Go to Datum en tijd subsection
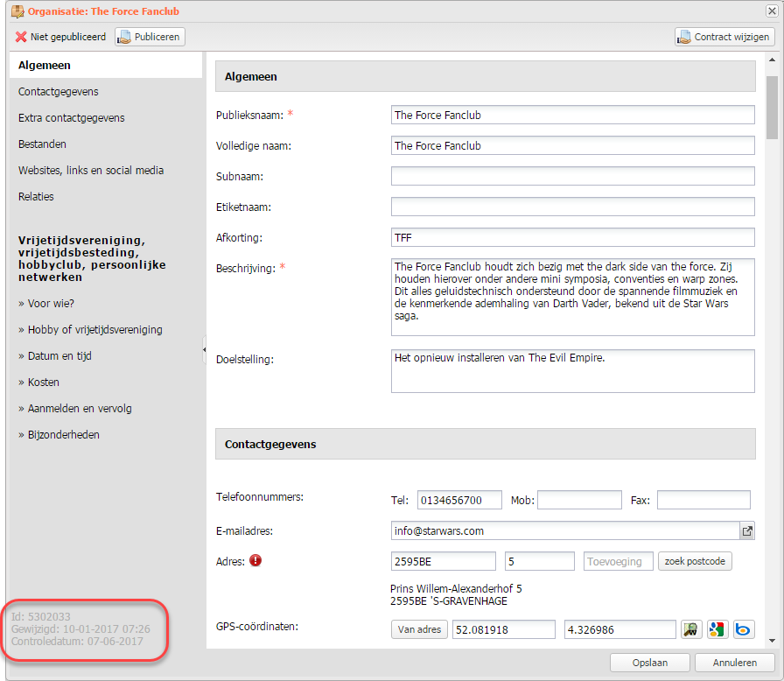The height and width of the screenshot is (681, 784). tap(55, 356)
